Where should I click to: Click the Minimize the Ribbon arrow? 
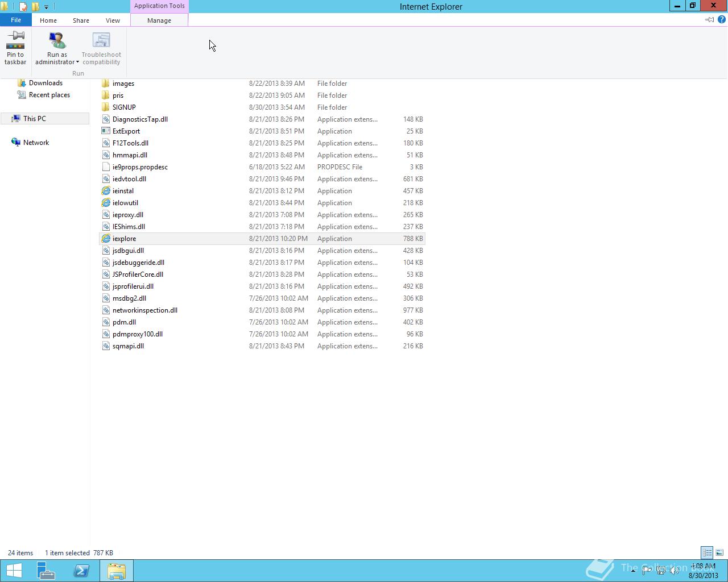pos(709,19)
